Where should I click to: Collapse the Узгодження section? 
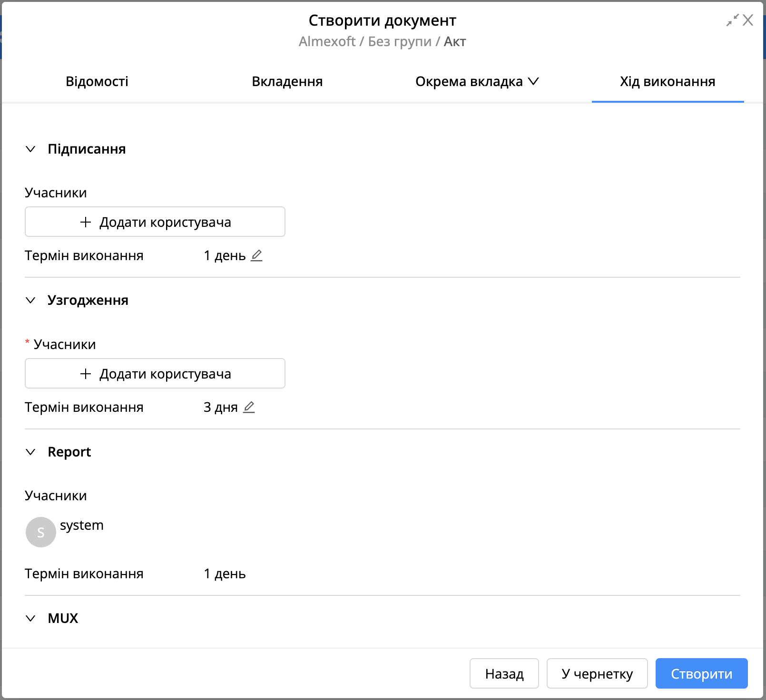pos(30,300)
